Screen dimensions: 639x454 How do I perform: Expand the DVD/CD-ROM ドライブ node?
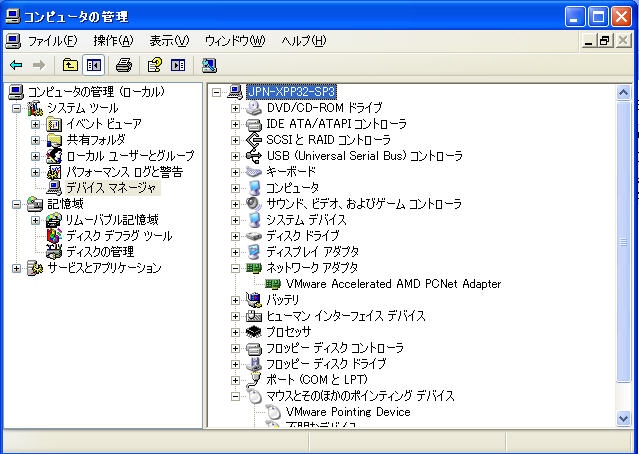click(x=236, y=108)
